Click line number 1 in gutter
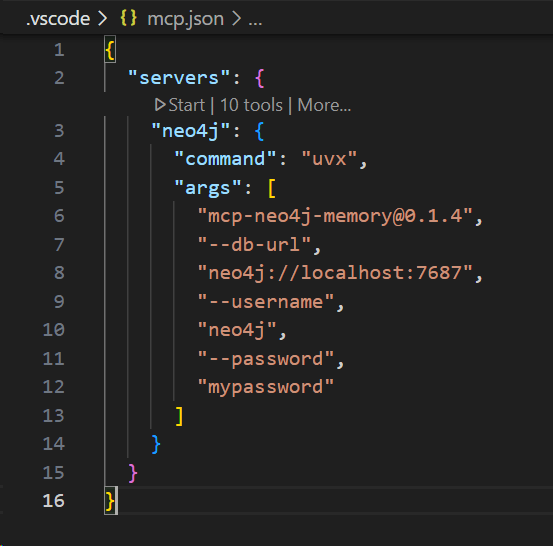This screenshot has width=553, height=546. pyautogui.click(x=59, y=49)
